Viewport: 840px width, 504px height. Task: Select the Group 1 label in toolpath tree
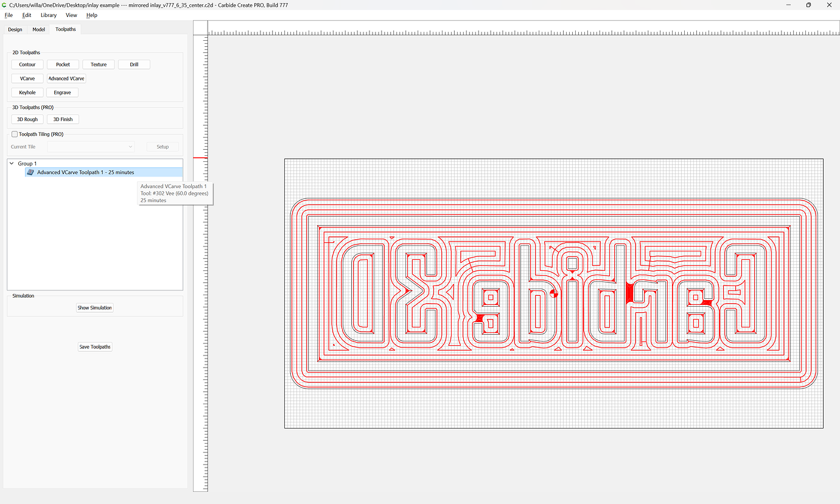click(x=27, y=164)
